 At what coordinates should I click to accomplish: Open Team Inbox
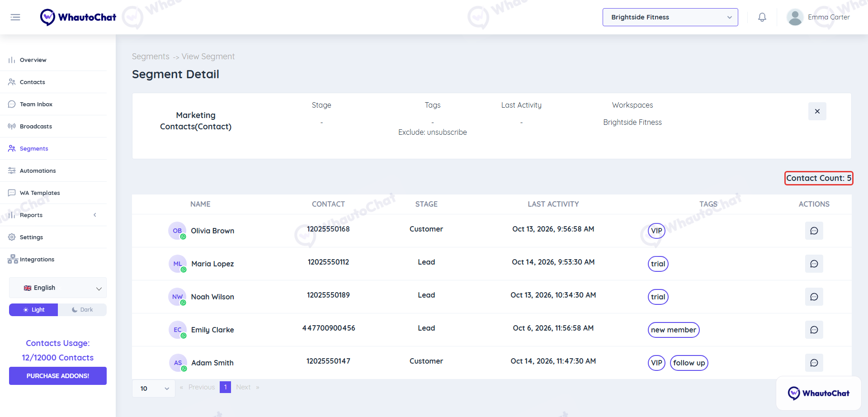pos(53,104)
